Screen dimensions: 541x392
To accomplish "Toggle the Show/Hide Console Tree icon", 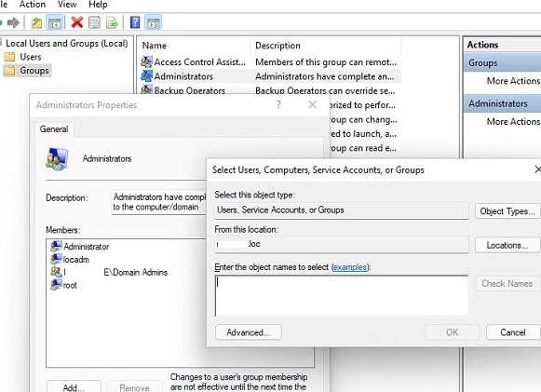I will pyautogui.click(x=55, y=23).
